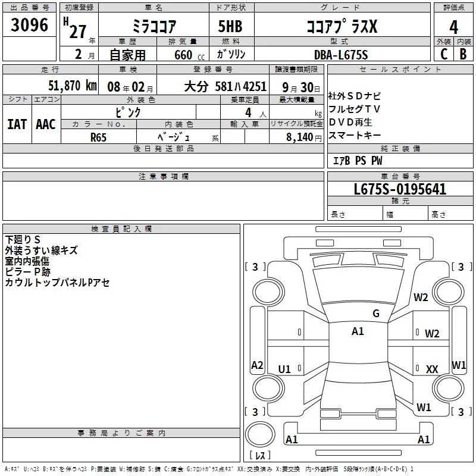The height and width of the screenshot is (476, 476).
Task: Click the 後日発送部品 section header
Action: point(163,148)
